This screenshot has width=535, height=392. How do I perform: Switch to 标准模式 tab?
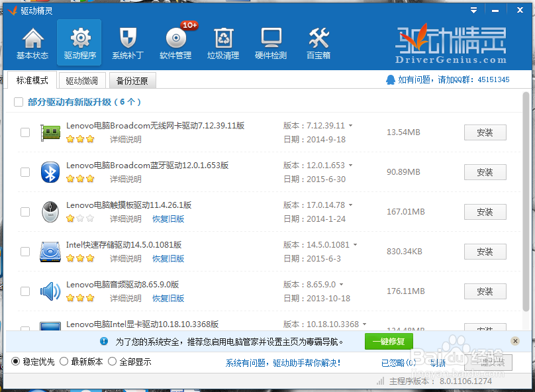(32, 80)
